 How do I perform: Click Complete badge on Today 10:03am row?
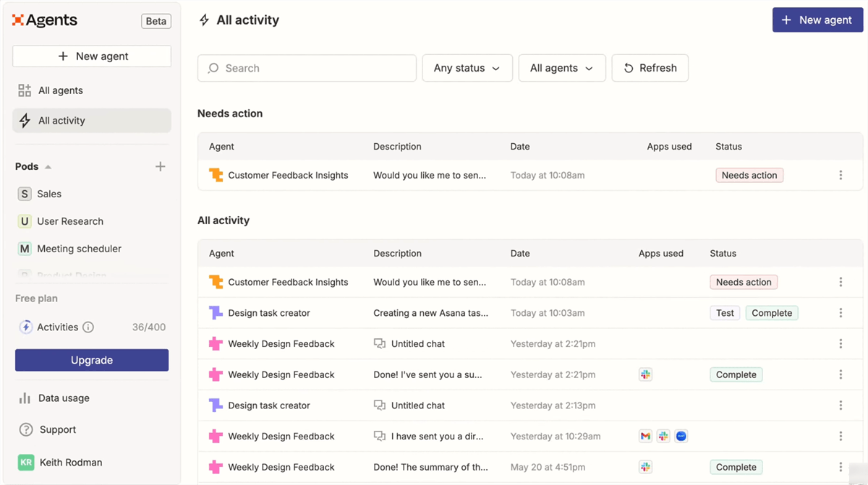772,313
